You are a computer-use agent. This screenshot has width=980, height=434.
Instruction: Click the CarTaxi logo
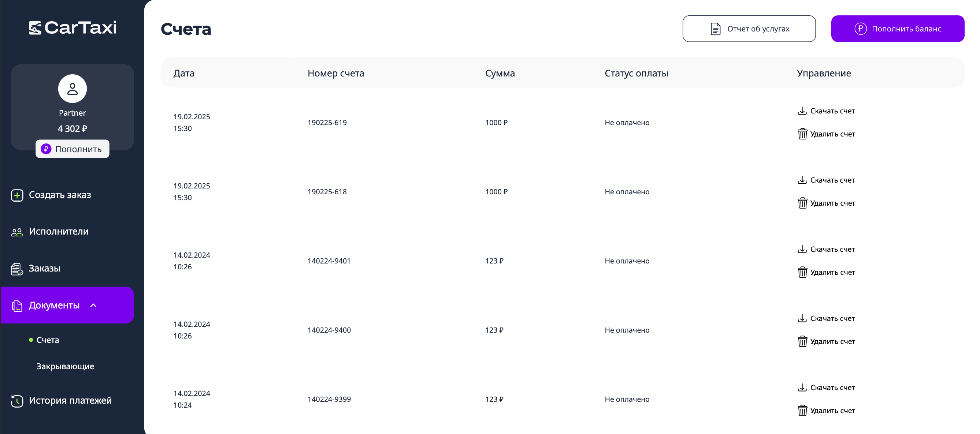73,28
